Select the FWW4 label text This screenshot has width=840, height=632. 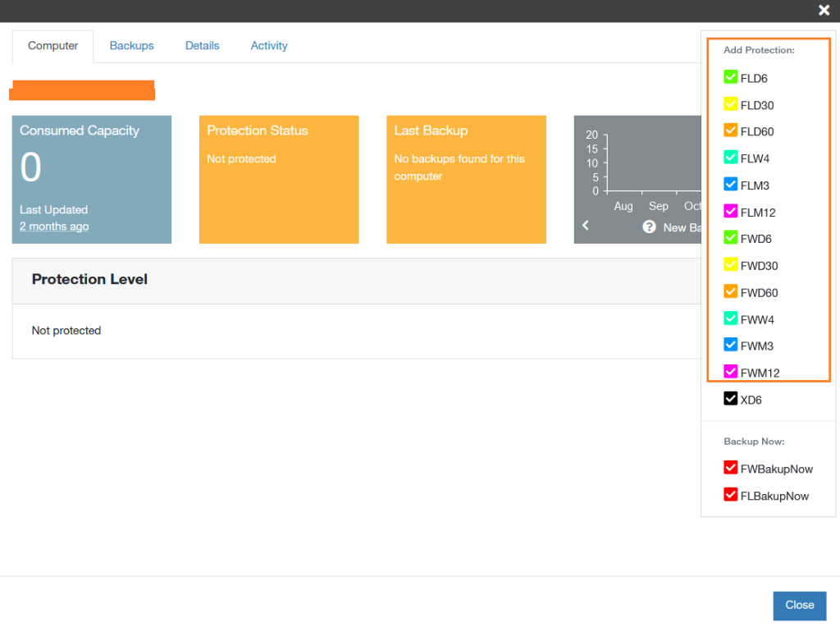tap(757, 320)
